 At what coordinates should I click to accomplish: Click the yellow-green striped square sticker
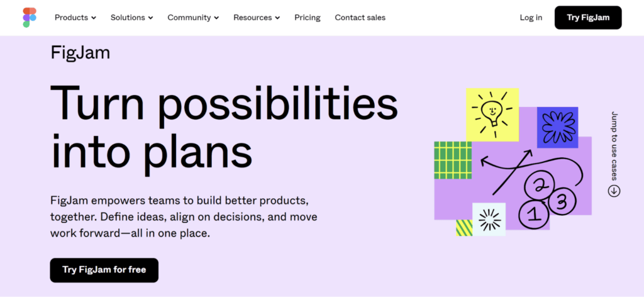464,228
